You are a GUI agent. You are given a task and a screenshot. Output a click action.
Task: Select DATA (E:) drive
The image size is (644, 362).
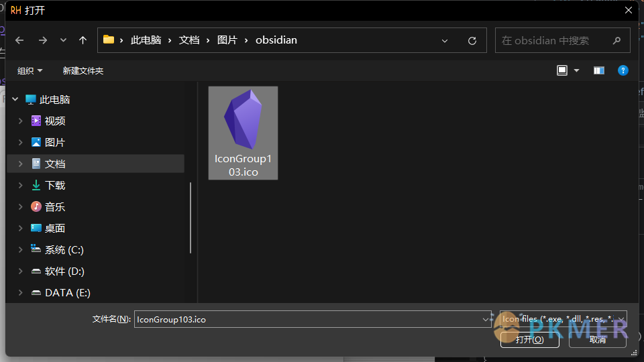(x=67, y=293)
